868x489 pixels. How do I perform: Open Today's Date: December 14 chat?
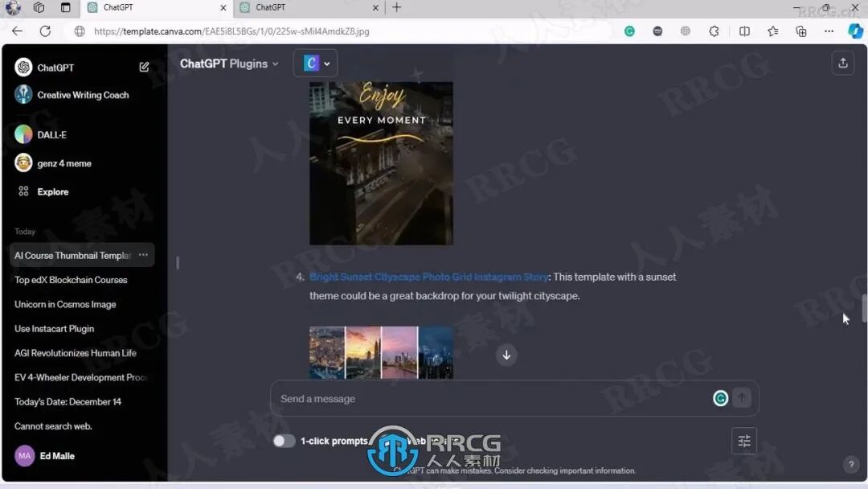(68, 401)
